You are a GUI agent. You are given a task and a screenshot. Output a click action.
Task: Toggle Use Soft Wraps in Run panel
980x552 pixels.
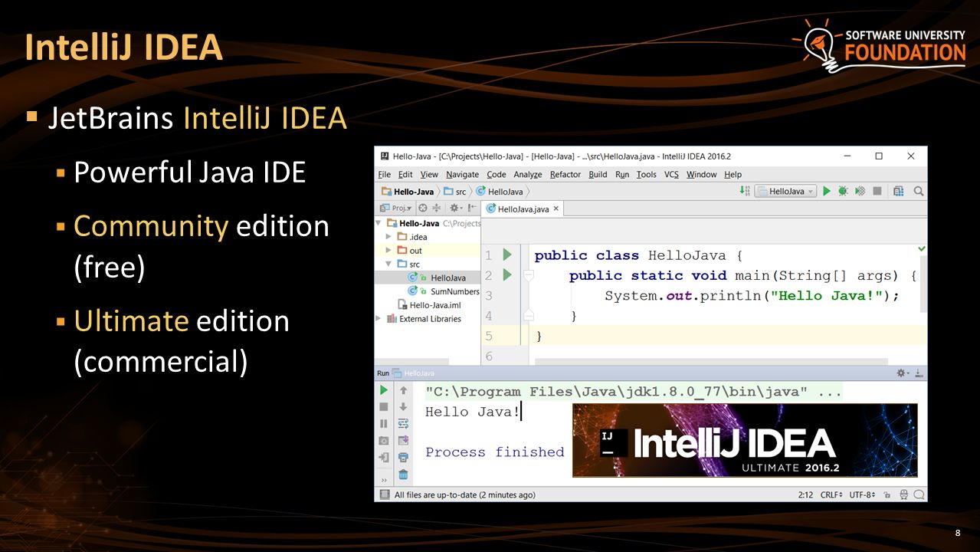coord(403,423)
